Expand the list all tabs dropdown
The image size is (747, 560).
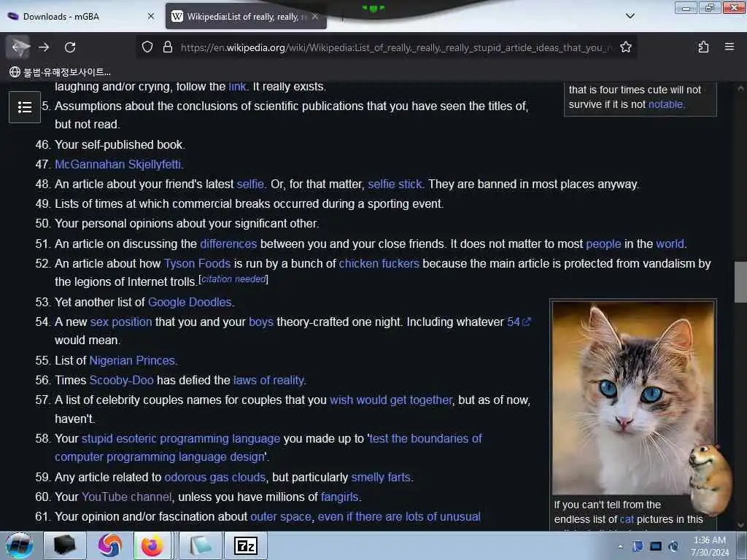630,16
